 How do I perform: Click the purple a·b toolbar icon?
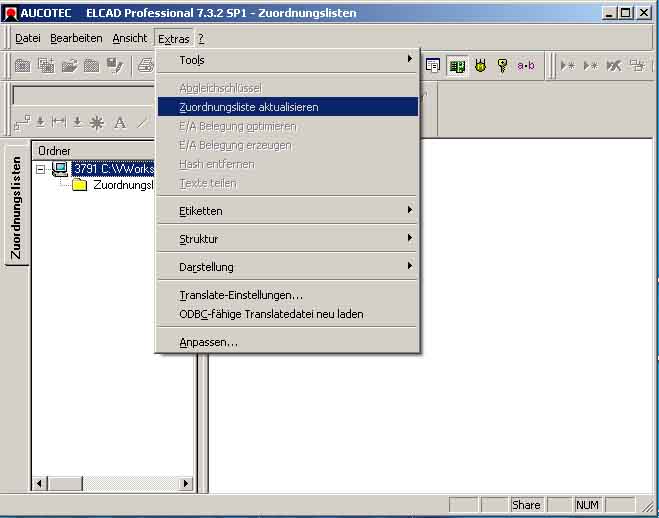(525, 66)
